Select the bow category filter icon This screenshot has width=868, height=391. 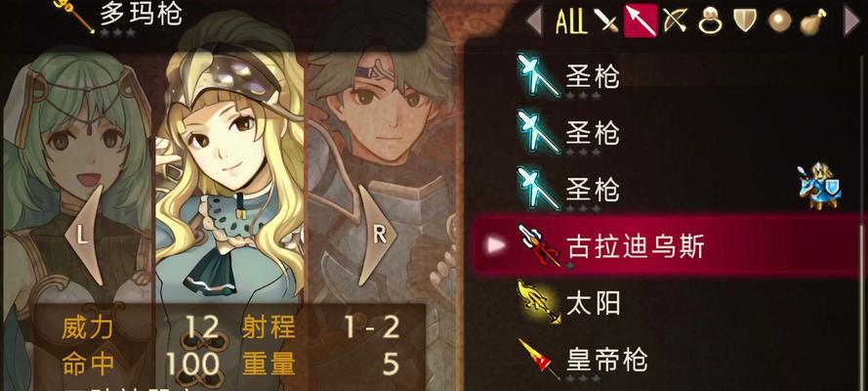point(676,22)
